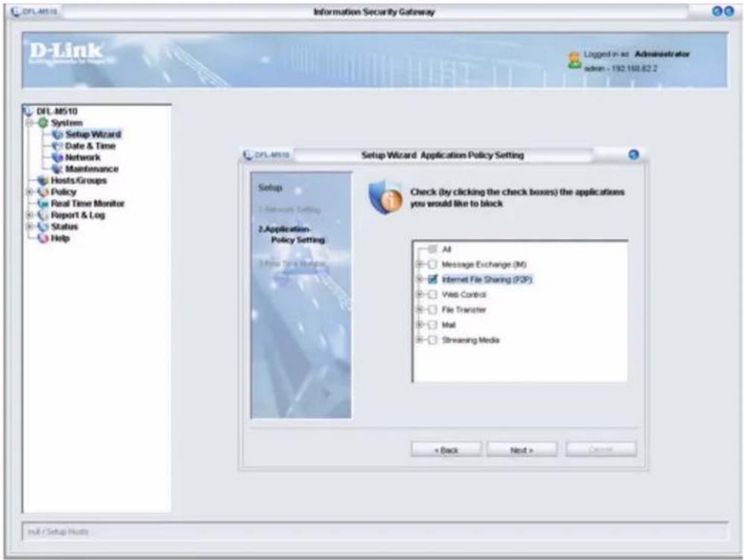
Task: Click the shield info icon in wizard
Action: pos(385,197)
